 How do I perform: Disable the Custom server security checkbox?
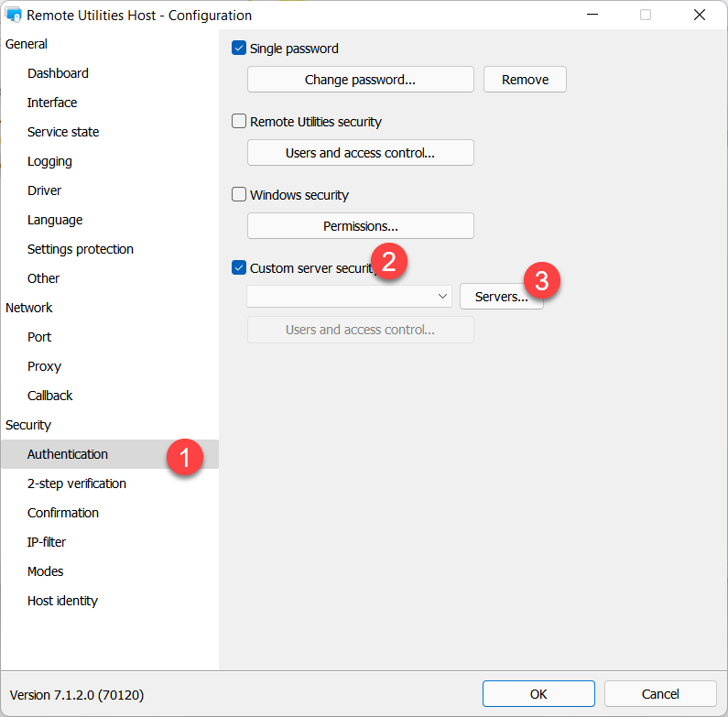(240, 268)
